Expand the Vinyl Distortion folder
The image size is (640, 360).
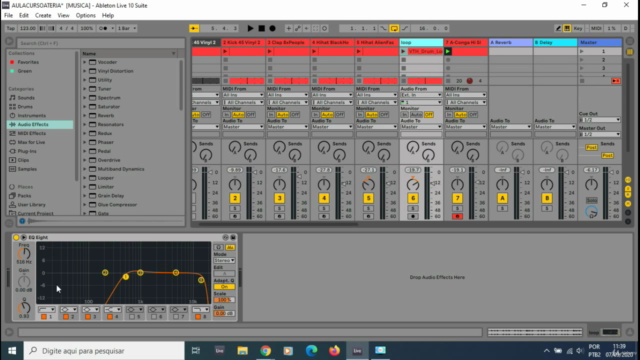point(85,71)
